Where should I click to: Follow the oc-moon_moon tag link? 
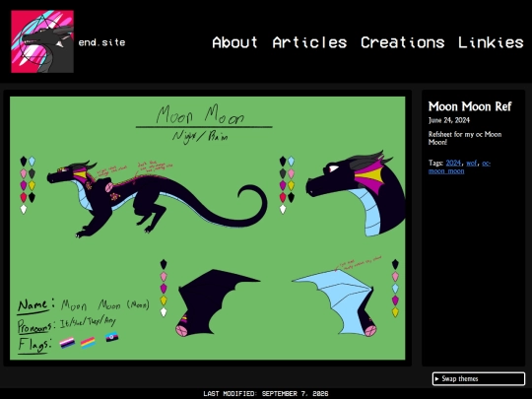click(459, 166)
